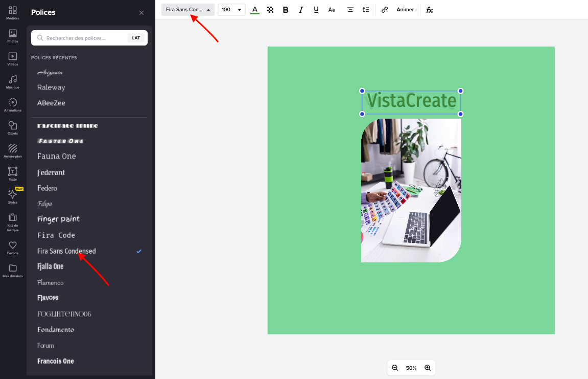Open the Fira Sans Con... font dropdown
588x379 pixels.
coord(188,10)
